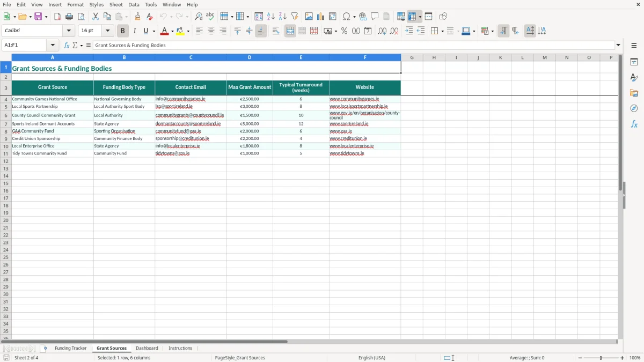Open the Special Character dropdown arrow
The width and height of the screenshot is (644, 362).
pyautogui.click(x=354, y=17)
